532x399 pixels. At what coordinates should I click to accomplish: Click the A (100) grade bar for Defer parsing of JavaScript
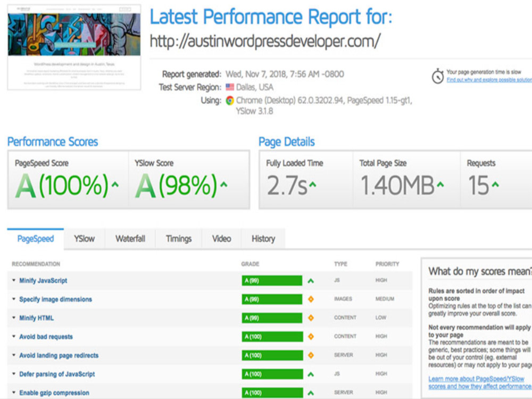click(x=272, y=374)
